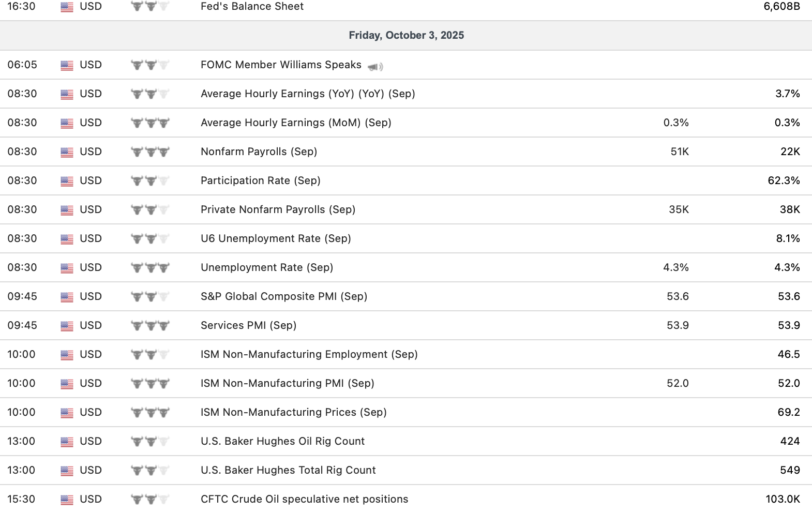Viewport: 812px width, 513px height.
Task: Click the Friday, October 3, 2025 date header
Action: (406, 35)
